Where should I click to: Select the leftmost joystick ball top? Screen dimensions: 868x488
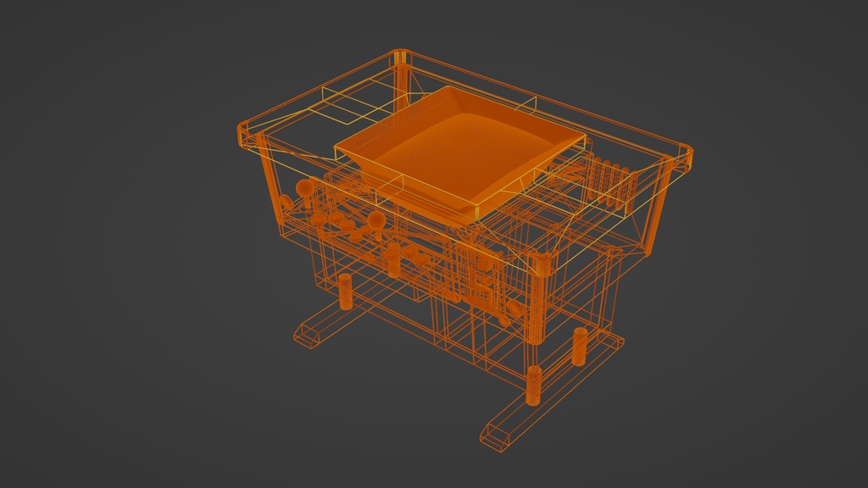[x=304, y=188]
